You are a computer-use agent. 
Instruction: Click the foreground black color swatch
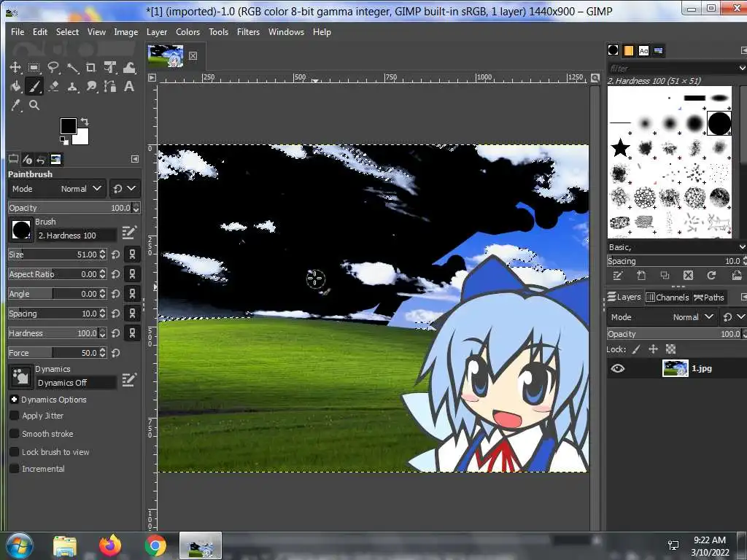[x=68, y=125]
